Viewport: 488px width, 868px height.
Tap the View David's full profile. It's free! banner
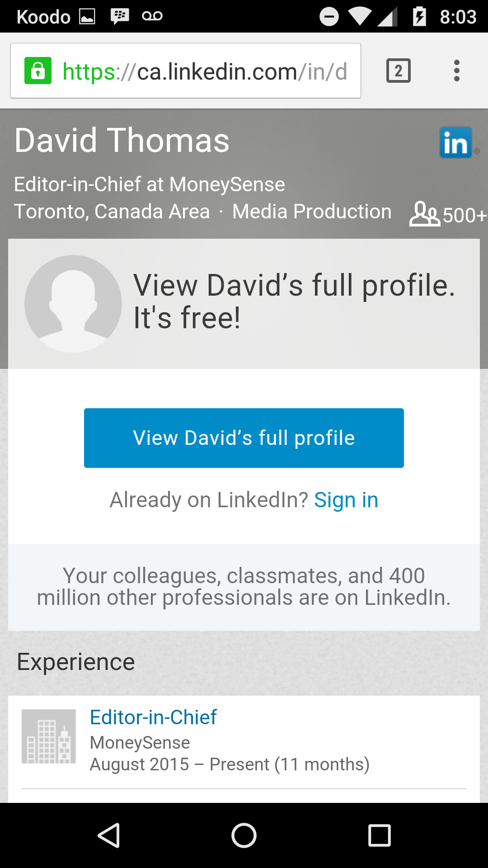[x=244, y=304]
